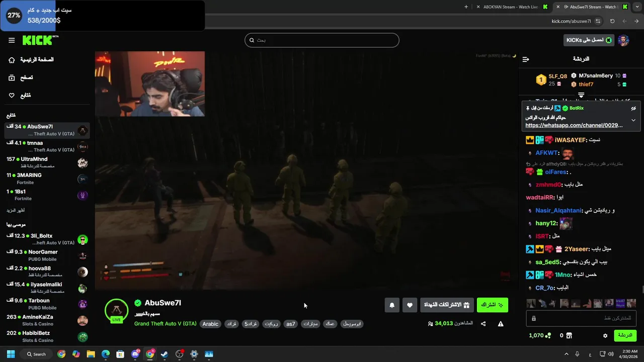Open the Browse sidebar item
The width and height of the screenshot is (644, 362).
click(x=21, y=77)
